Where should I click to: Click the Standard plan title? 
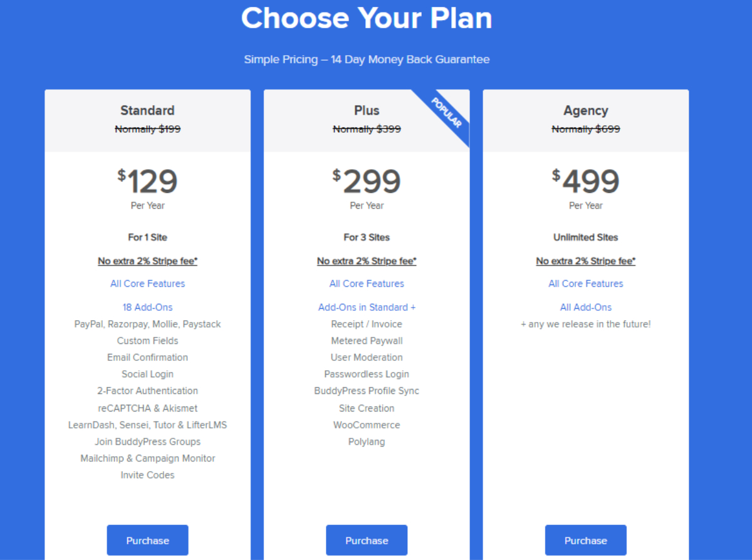(x=147, y=110)
